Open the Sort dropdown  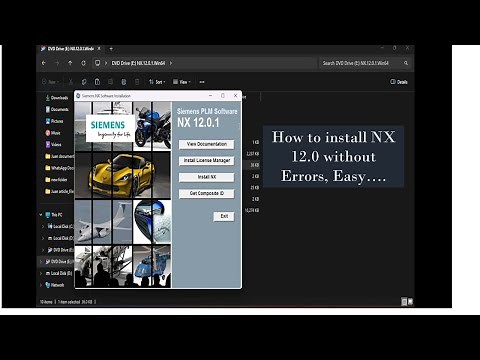tap(157, 82)
